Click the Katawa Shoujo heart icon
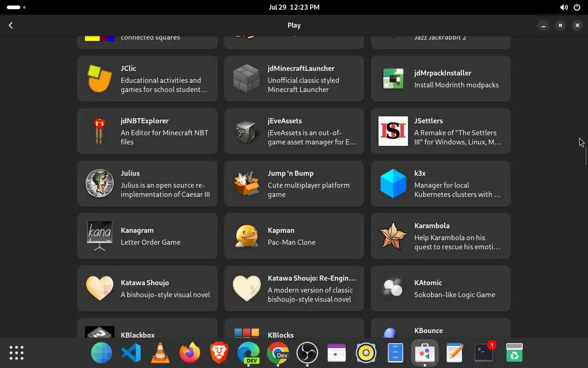 pos(99,288)
